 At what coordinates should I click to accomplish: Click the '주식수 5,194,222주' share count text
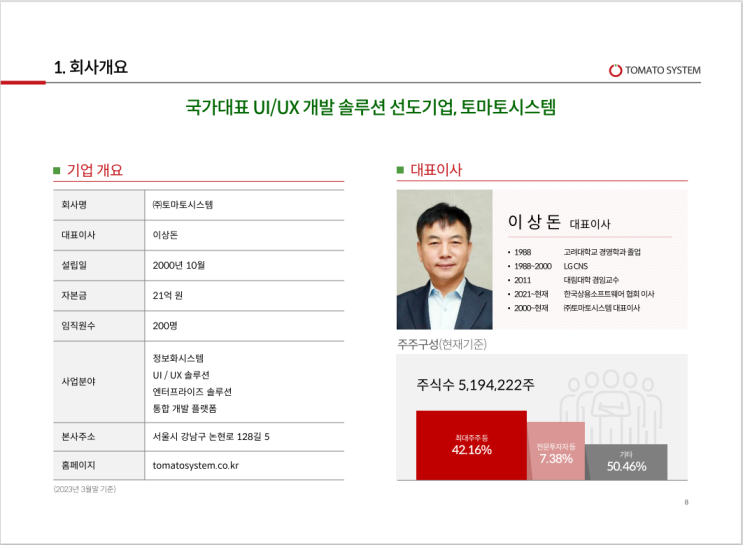(x=475, y=385)
